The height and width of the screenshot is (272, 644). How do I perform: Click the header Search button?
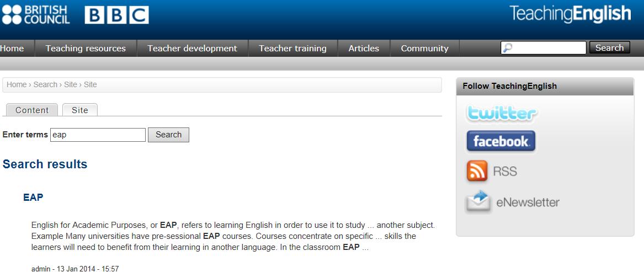tap(609, 48)
